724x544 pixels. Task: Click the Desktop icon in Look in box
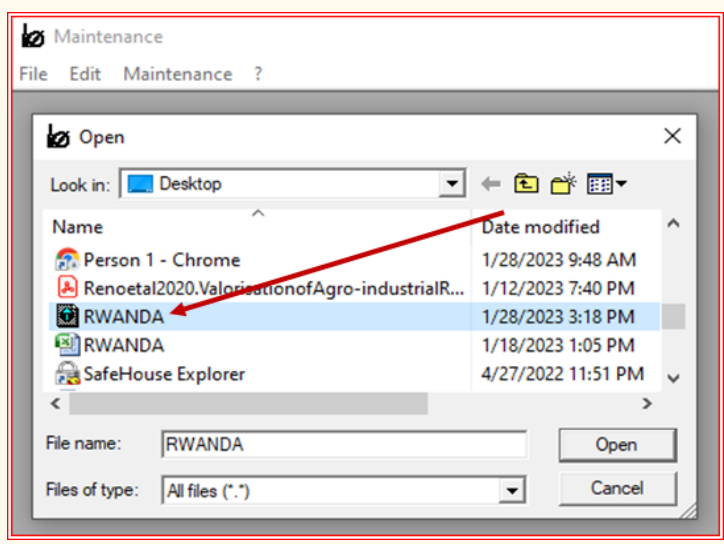click(x=140, y=184)
